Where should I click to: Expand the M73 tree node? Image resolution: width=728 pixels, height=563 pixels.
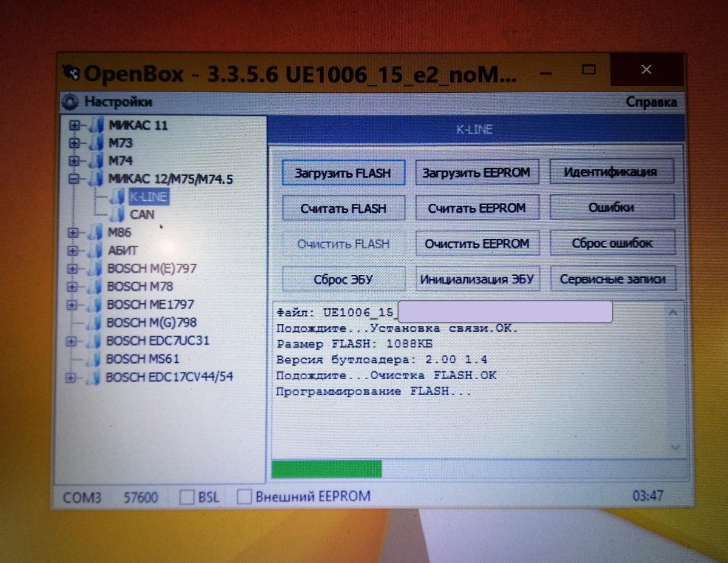pos(75,144)
